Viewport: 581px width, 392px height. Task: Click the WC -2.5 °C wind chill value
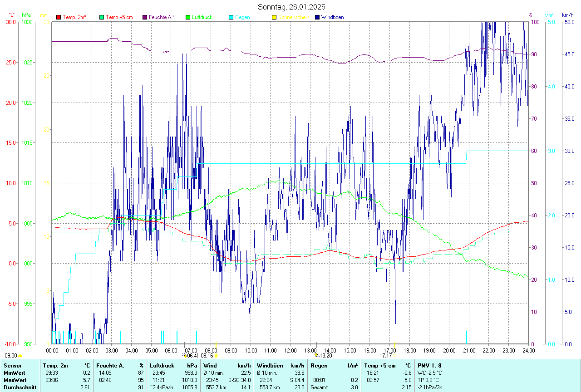tap(430, 372)
